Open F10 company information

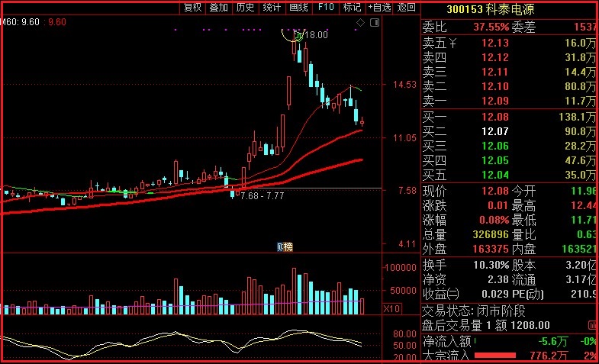click(326, 8)
